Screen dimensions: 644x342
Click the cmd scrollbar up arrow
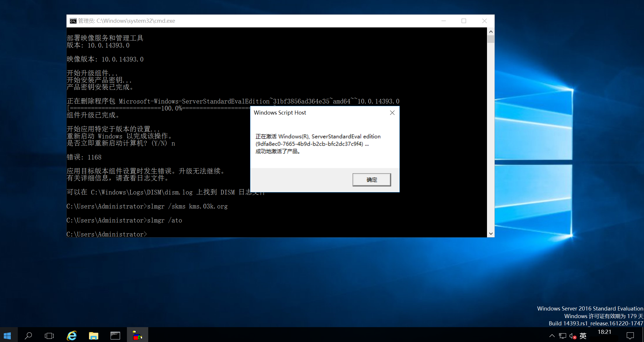pyautogui.click(x=491, y=31)
